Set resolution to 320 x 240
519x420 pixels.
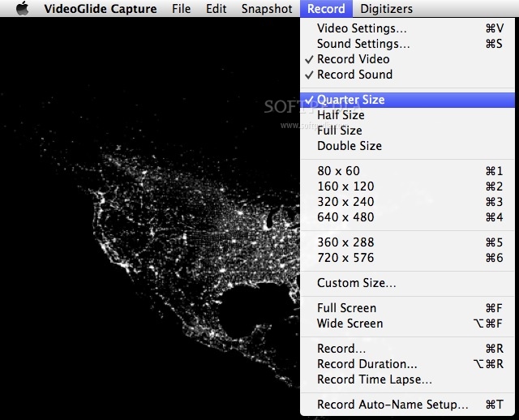point(345,202)
